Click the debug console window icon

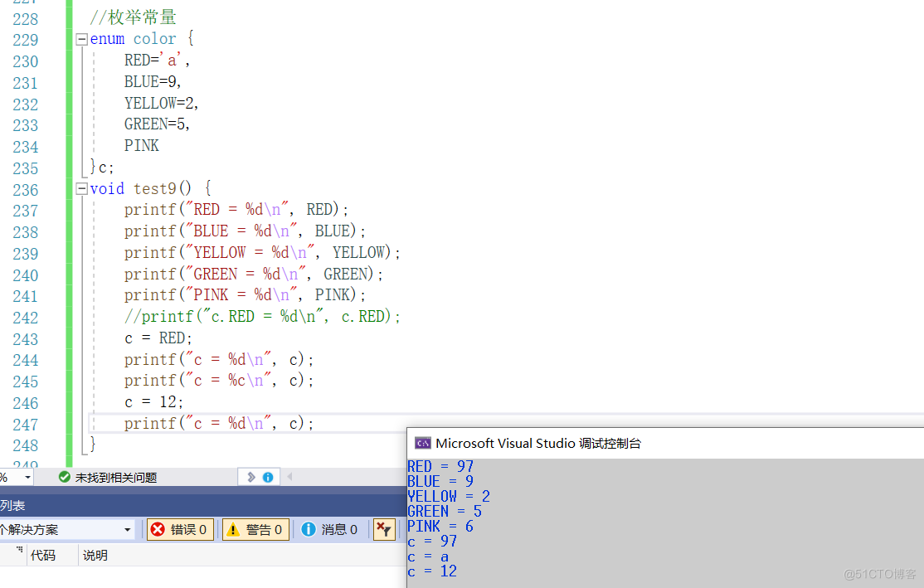422,443
